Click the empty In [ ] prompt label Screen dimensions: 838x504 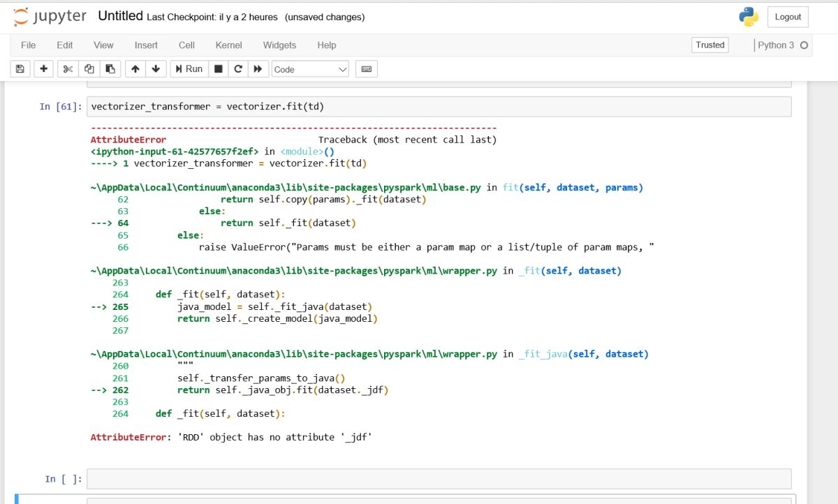[x=64, y=479]
